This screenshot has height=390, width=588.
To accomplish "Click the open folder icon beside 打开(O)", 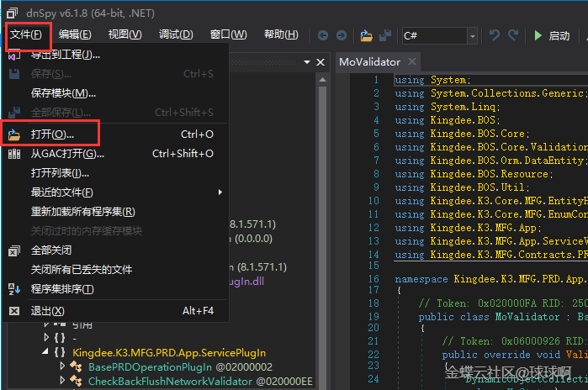I will (14, 134).
